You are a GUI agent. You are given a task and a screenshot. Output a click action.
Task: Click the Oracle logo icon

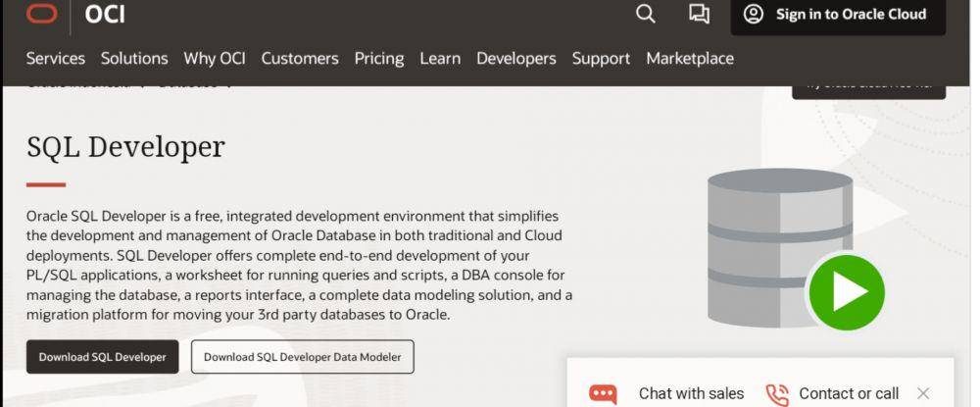tap(42, 13)
